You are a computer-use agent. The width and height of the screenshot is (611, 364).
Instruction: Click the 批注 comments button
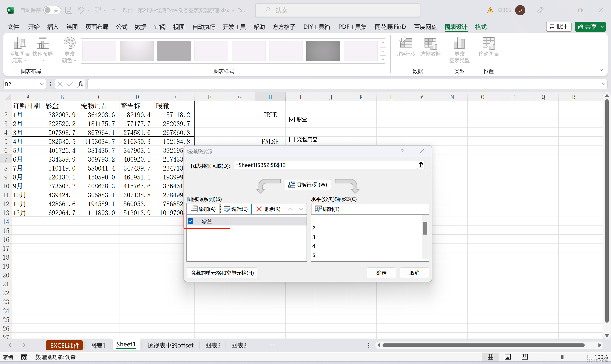click(x=559, y=27)
